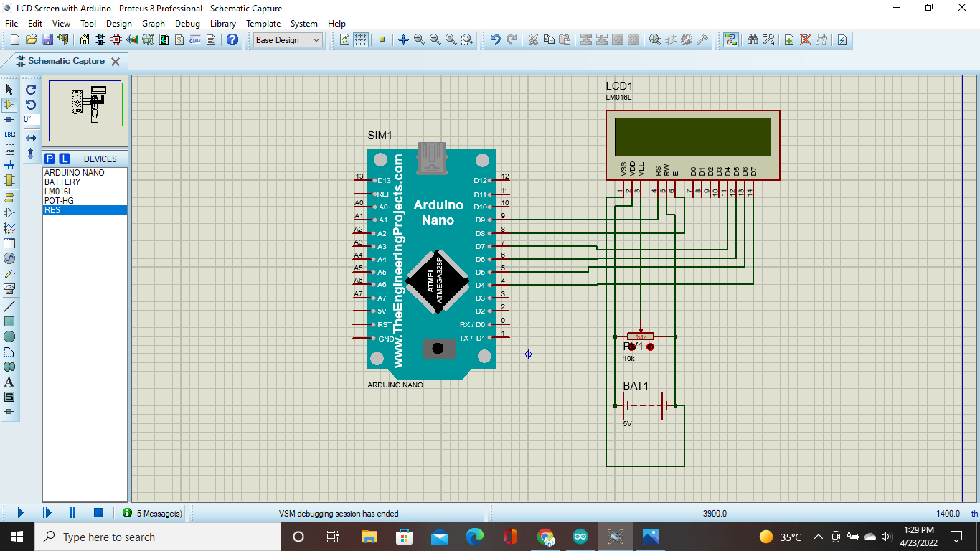Select the Terminals mode tool

[x=9, y=197]
